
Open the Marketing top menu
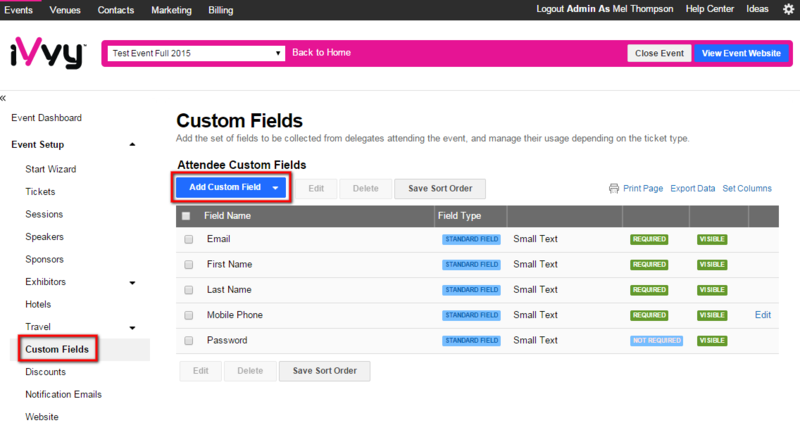pyautogui.click(x=171, y=10)
